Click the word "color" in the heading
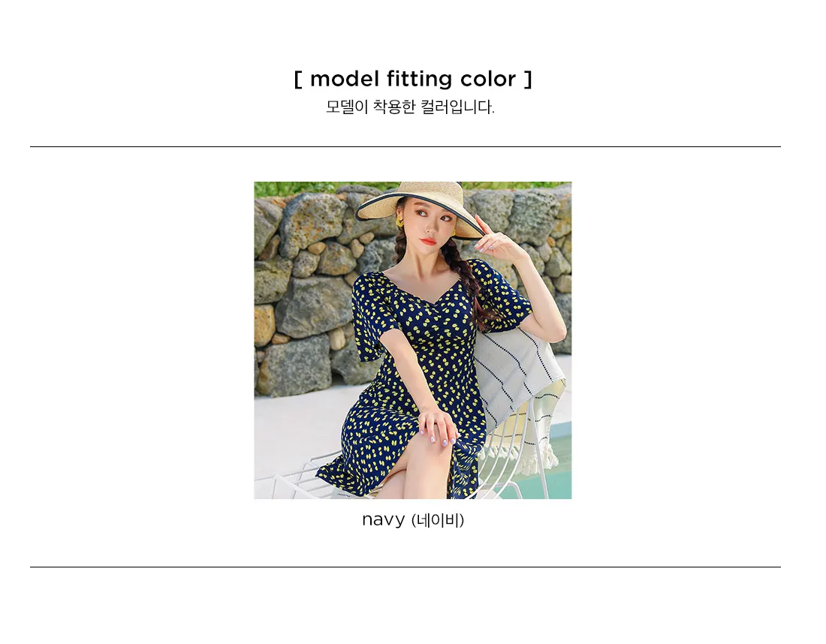 488,80
